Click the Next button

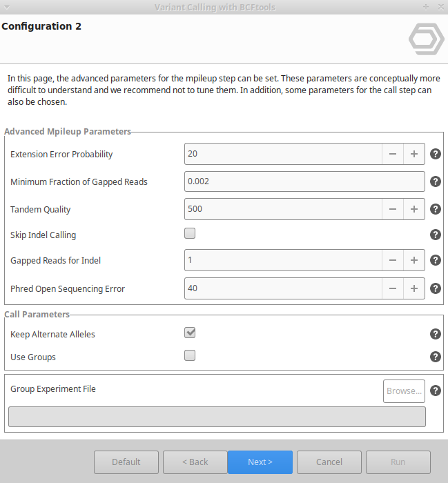[x=260, y=462]
